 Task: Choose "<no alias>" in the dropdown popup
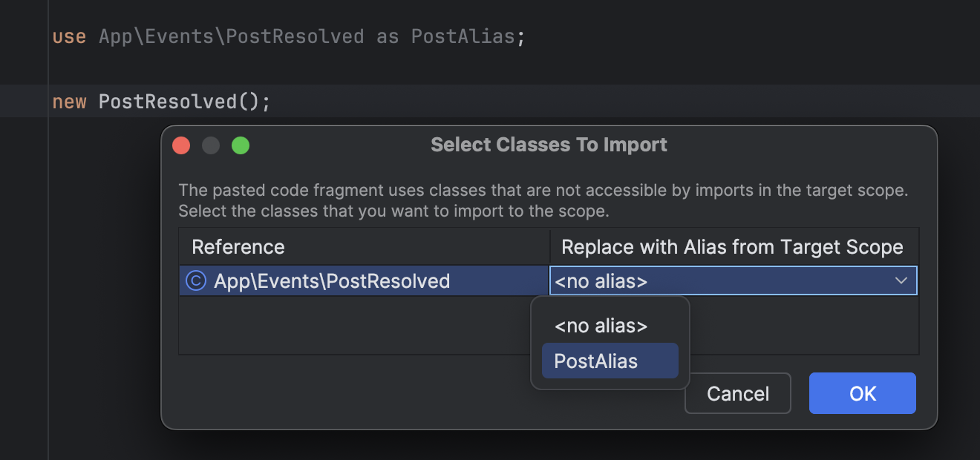click(x=598, y=326)
